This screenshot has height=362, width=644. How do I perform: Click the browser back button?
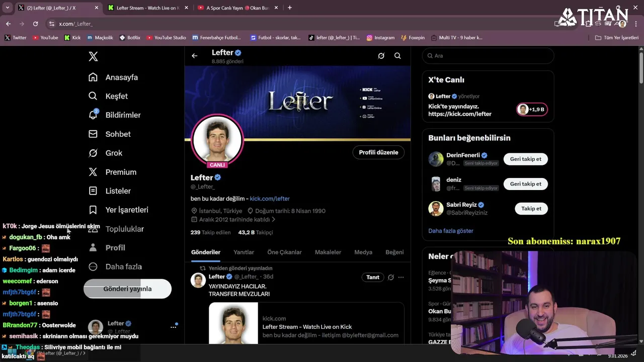coord(8,24)
